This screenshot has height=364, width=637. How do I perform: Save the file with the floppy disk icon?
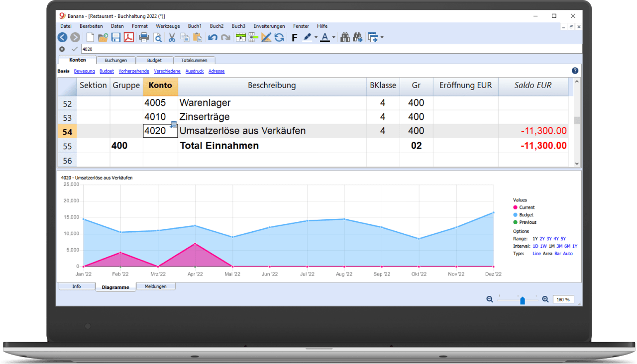[116, 37]
